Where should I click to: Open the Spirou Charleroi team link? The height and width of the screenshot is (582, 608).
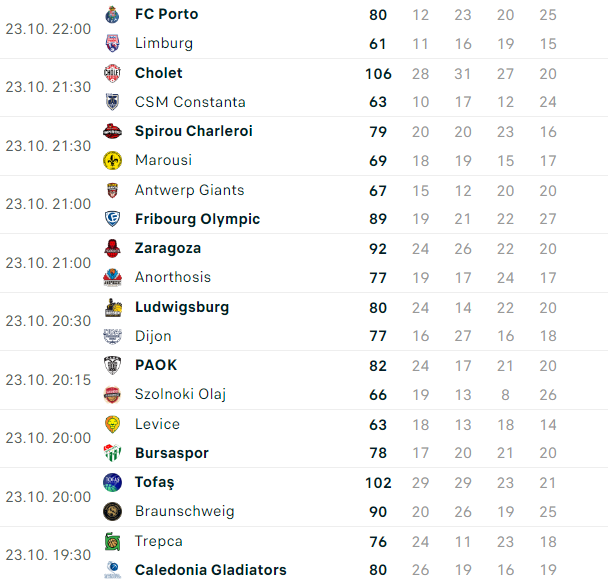(x=193, y=131)
